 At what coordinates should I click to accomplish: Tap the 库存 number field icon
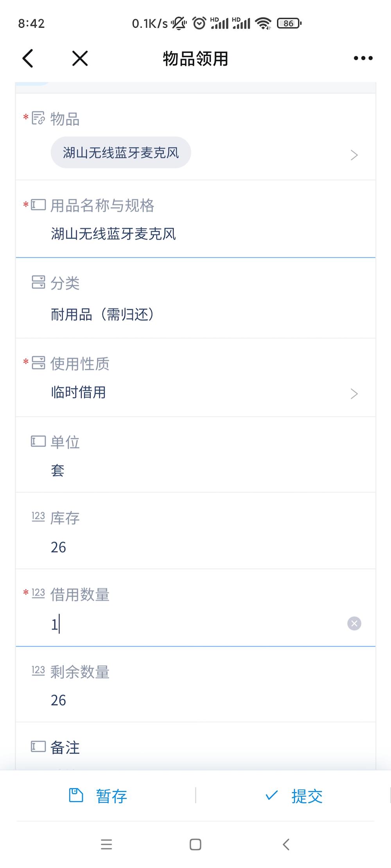(38, 517)
